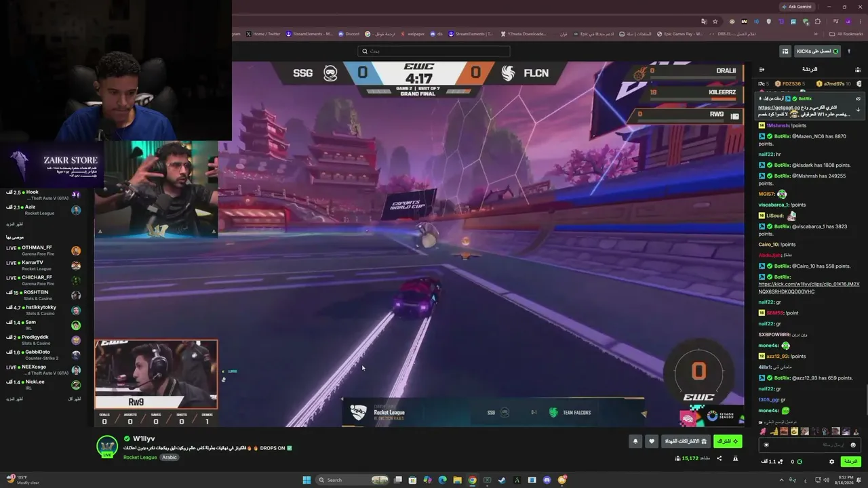Open the kick.com clip link in chat

(809, 287)
